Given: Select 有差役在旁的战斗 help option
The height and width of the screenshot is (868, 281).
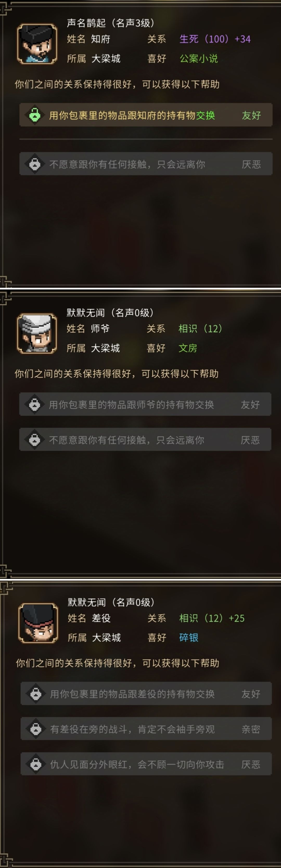Looking at the screenshot, I should click(146, 729).
